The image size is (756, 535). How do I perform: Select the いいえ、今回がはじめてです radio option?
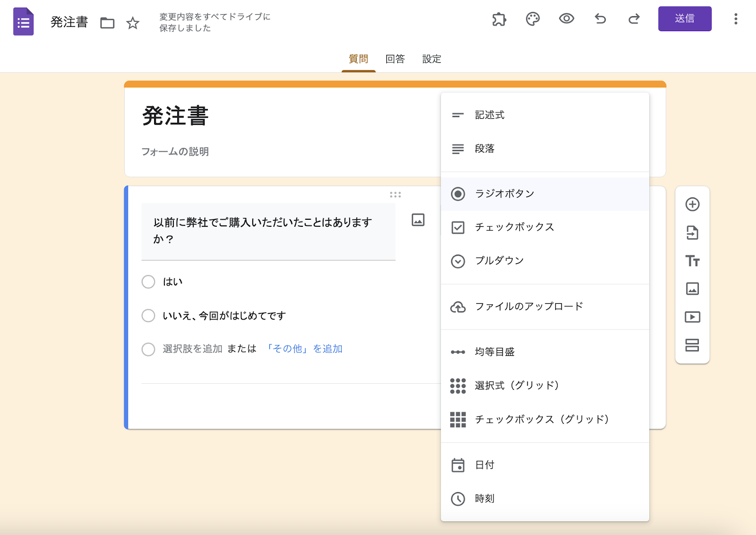point(148,316)
